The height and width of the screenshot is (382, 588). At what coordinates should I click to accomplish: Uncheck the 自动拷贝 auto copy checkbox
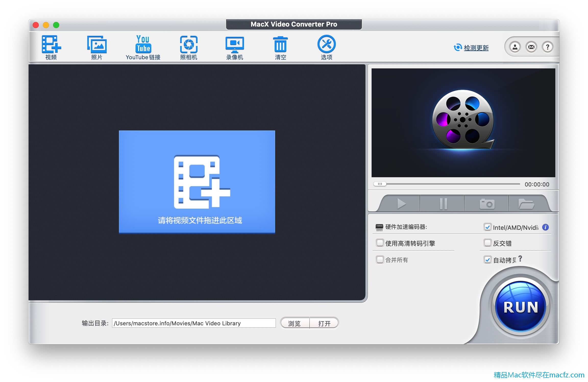(x=487, y=260)
